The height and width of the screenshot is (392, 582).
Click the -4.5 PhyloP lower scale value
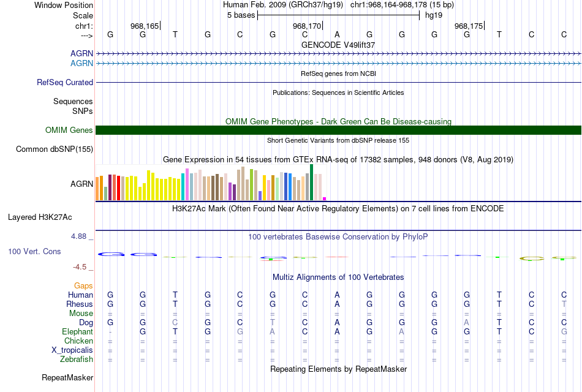(x=80, y=267)
